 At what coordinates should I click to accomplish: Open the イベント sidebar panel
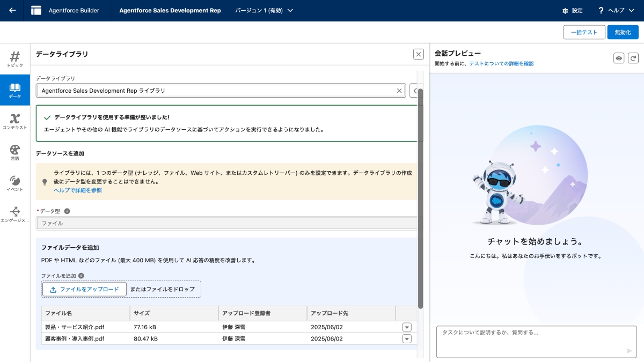[15, 183]
